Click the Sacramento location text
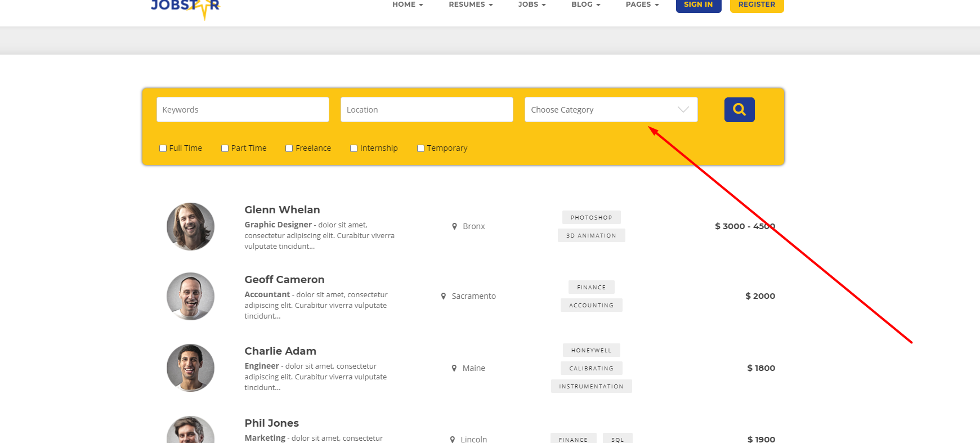 pyautogui.click(x=473, y=296)
